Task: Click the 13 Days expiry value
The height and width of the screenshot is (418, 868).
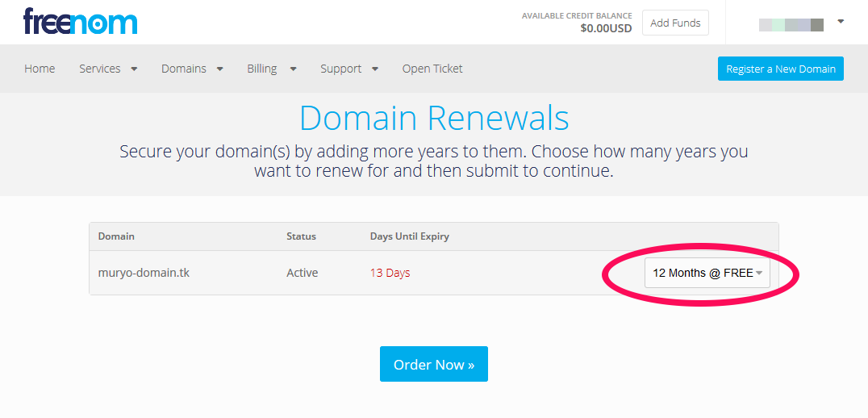Action: tap(390, 273)
